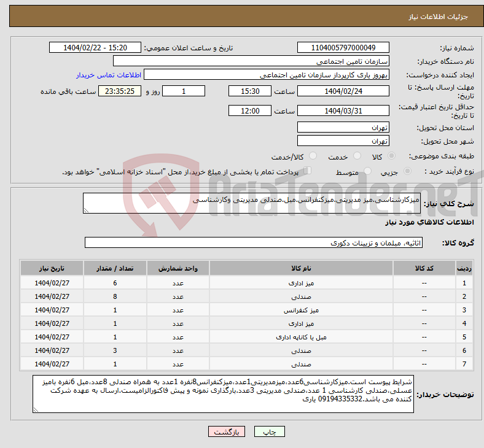Click the response deadline date 1404/02/24
Image resolution: width=484 pixels, height=448 pixels.
(x=343, y=91)
